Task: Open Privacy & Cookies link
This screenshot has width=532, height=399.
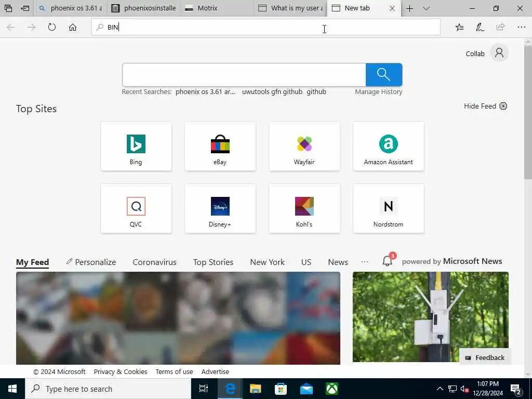Action: [x=121, y=372]
